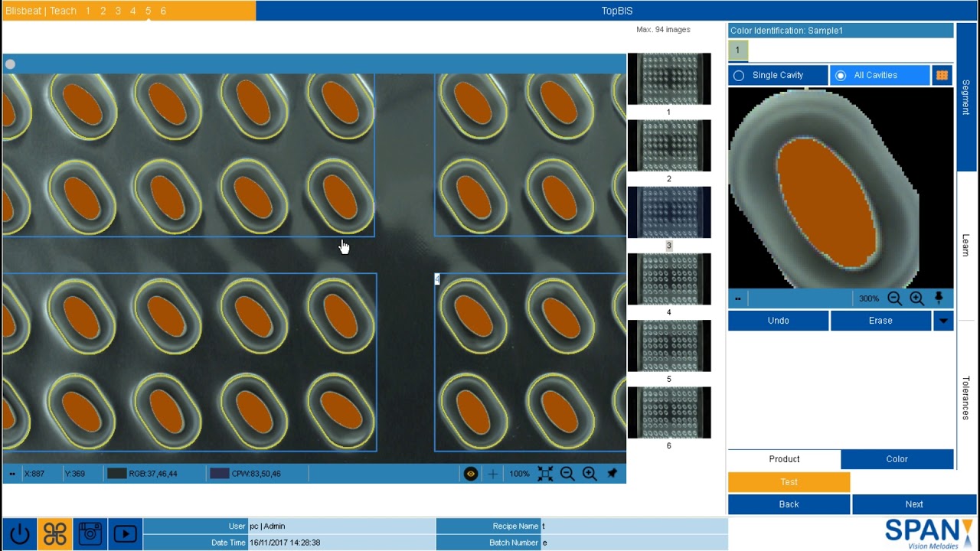Click the Recipe Name field value
The width and height of the screenshot is (980, 551).
coord(634,527)
